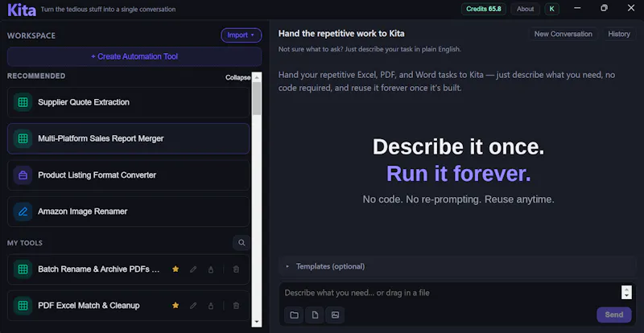Image resolution: width=644 pixels, height=333 pixels.
Task: Click lock icon on Batch Rename & Archive PDFs
Action: (211, 269)
